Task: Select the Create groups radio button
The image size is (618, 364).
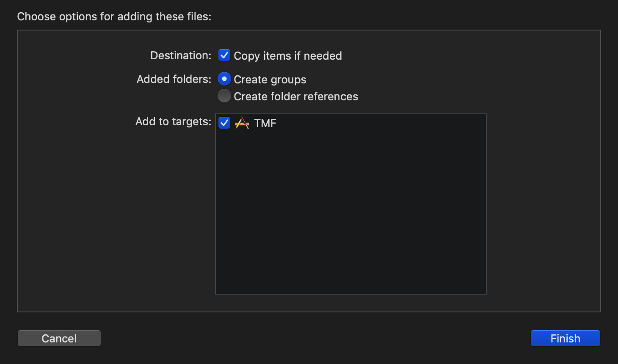Action: [224, 79]
